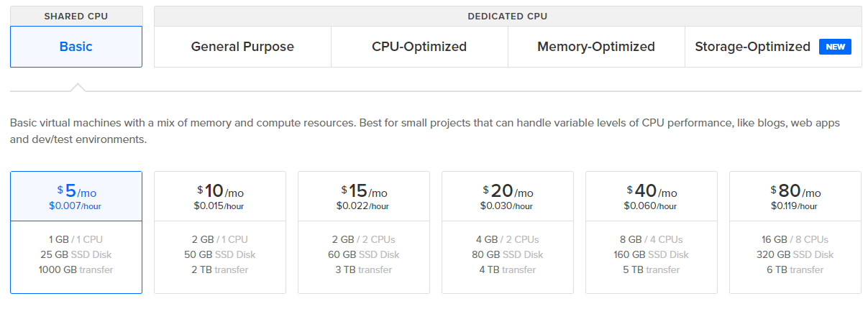Open the CPU-Optimized plan tab

coord(419,47)
